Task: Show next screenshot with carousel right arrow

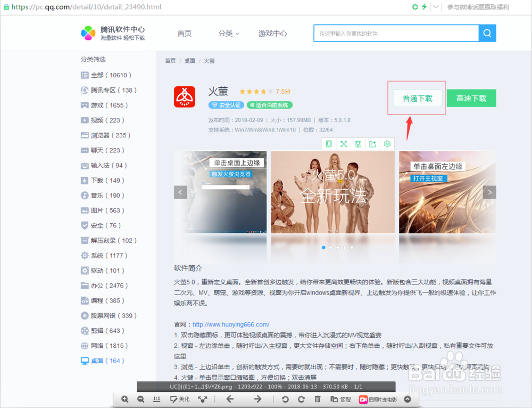Action: click(489, 192)
